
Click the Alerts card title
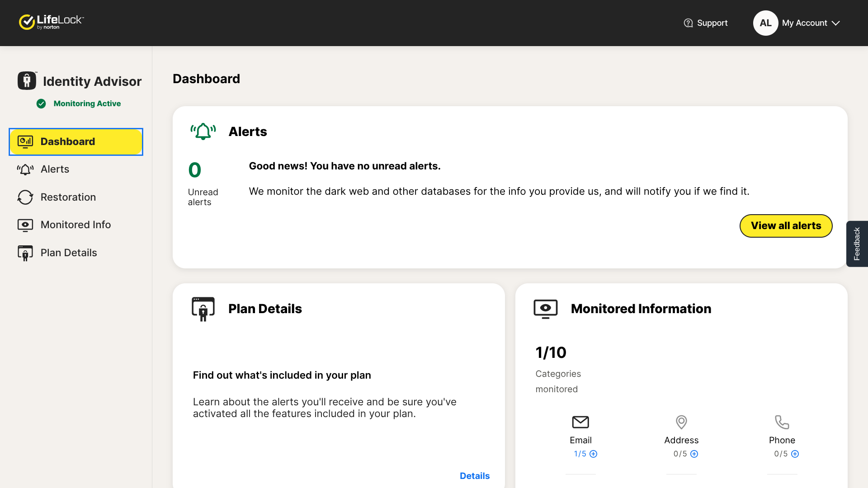pos(248,132)
